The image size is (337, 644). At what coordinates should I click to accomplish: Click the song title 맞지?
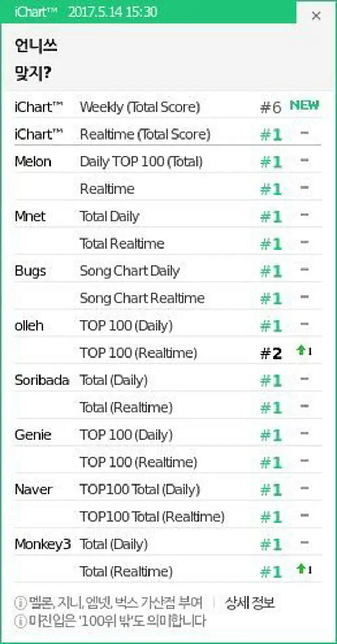[33, 72]
